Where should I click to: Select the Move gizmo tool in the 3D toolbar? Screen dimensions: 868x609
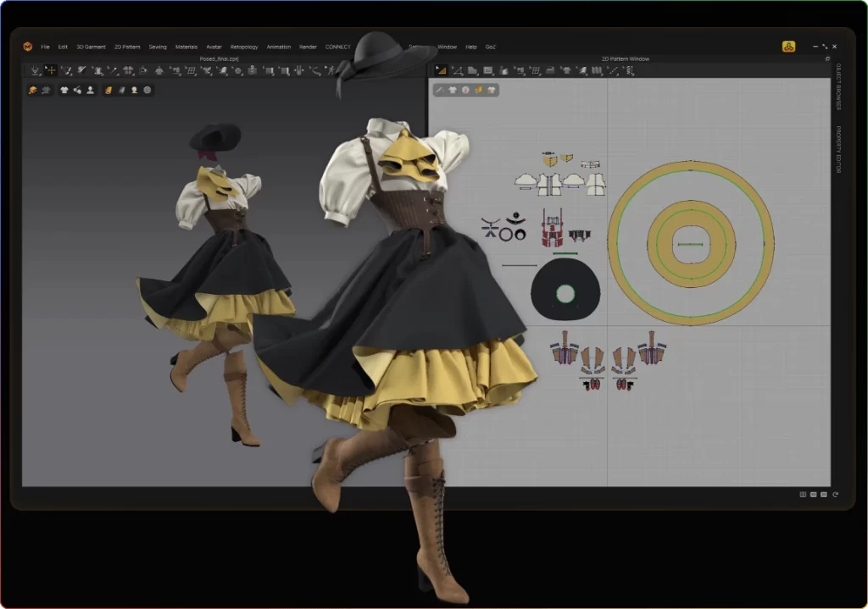click(50, 71)
